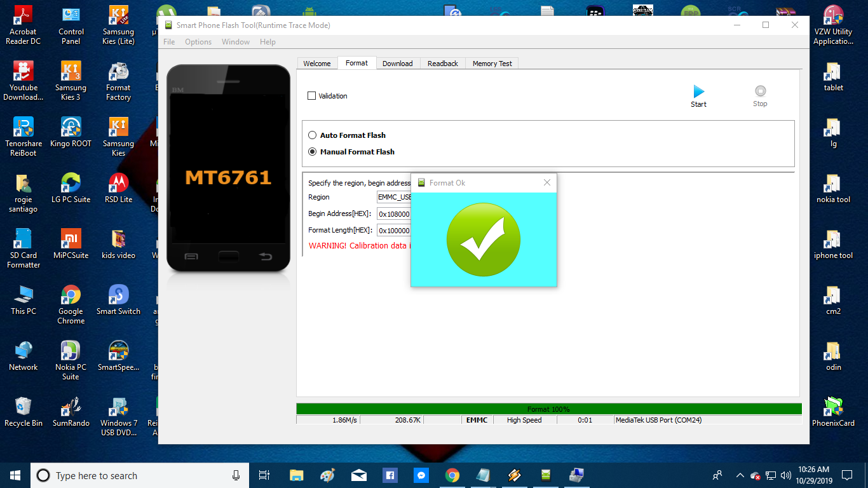868x488 pixels.
Task: Click the High Speed status bar entry
Action: [x=524, y=420]
